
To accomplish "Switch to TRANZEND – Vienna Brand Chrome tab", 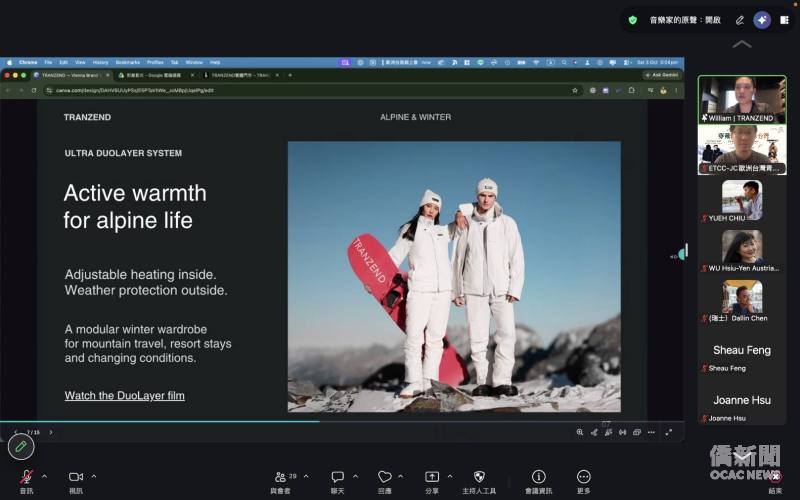I will tap(70, 75).
